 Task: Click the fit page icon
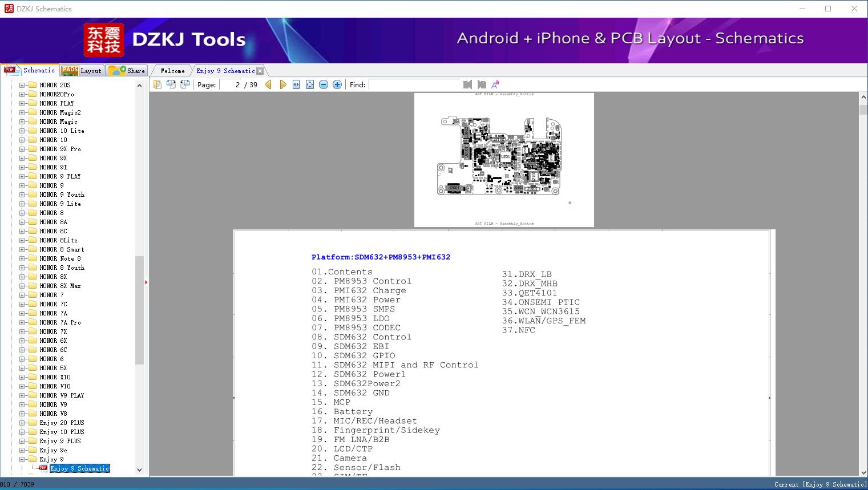point(310,84)
